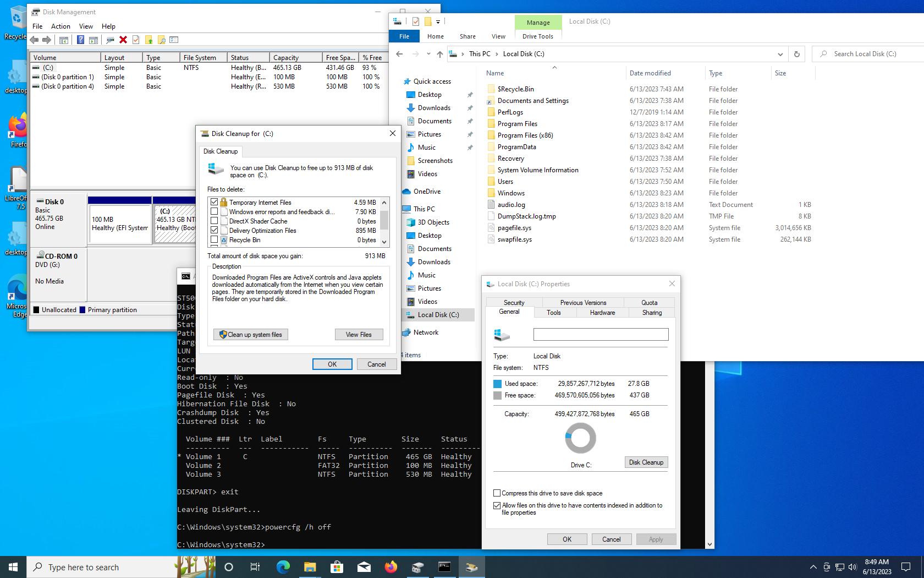The image size is (924, 578).
Task: Click the Help icon in Disk Management toolbar
Action: click(x=80, y=40)
